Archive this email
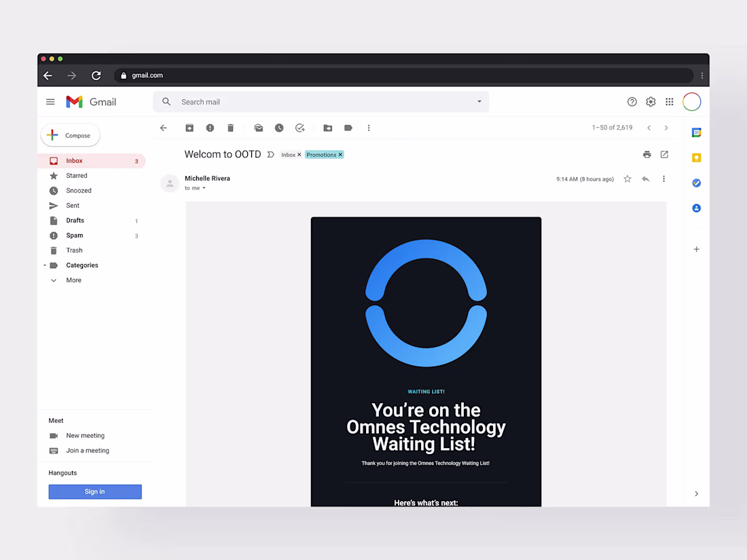Screen dimensions: 747x560 (189, 128)
